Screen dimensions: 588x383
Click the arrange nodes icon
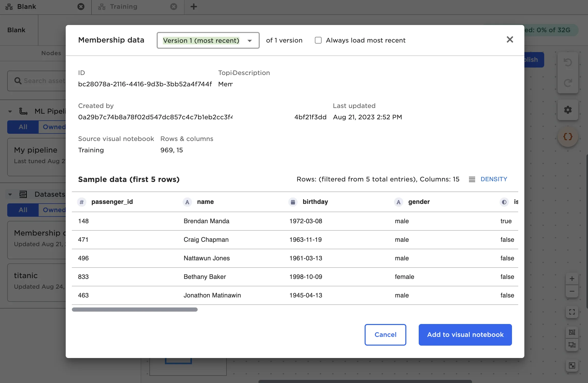coord(572,345)
